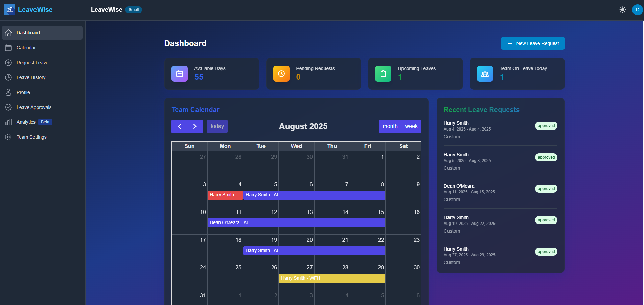
Task: Click Available Days value 55
Action: point(199,77)
